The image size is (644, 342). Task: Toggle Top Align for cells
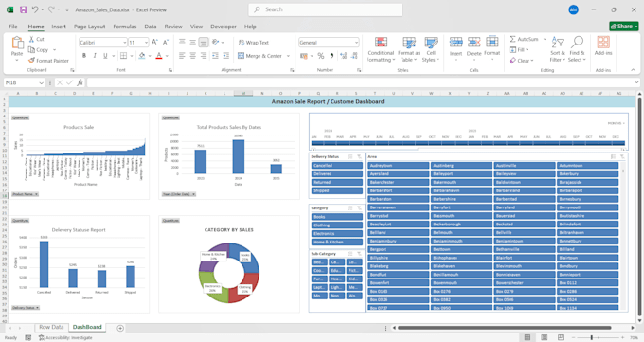(182, 43)
